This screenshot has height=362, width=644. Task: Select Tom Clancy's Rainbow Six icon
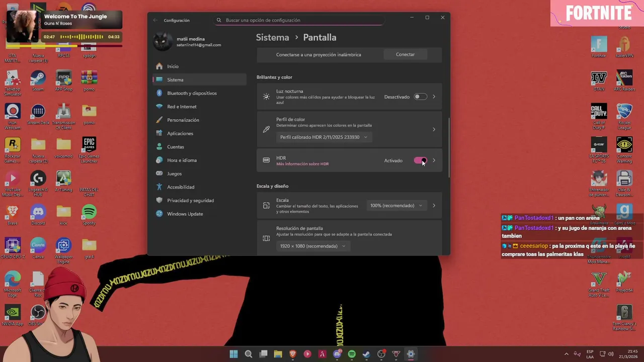[x=624, y=318]
